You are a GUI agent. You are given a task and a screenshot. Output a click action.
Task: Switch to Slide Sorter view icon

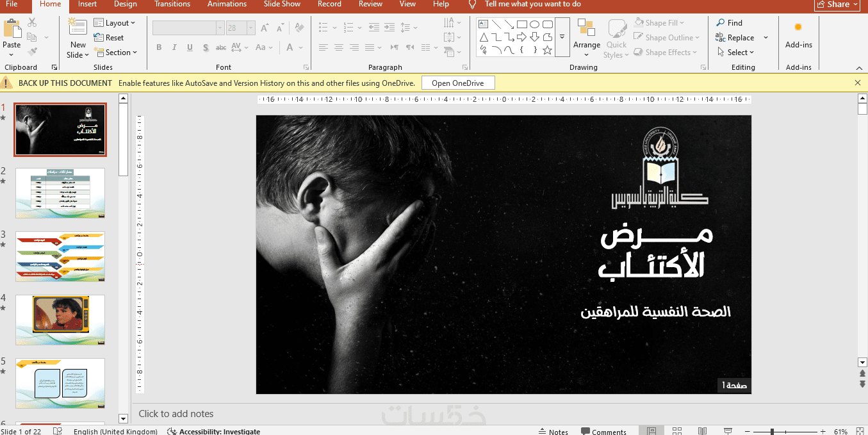pos(677,432)
